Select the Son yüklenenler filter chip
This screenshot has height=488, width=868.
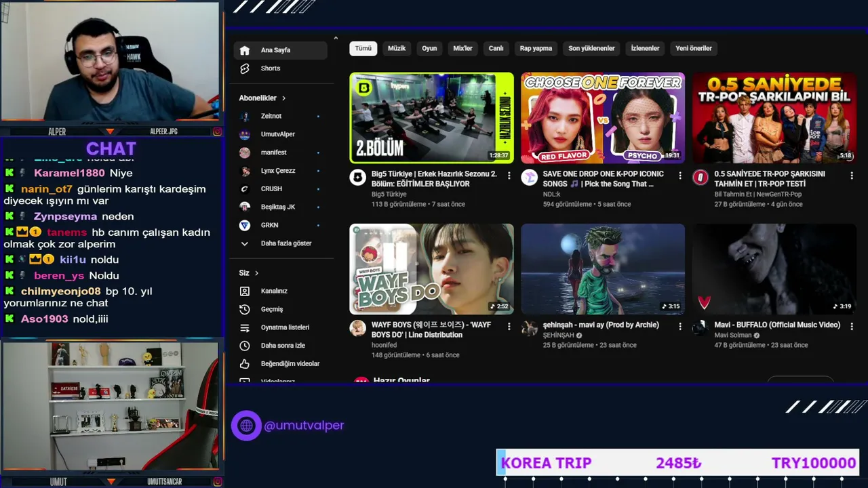click(591, 48)
